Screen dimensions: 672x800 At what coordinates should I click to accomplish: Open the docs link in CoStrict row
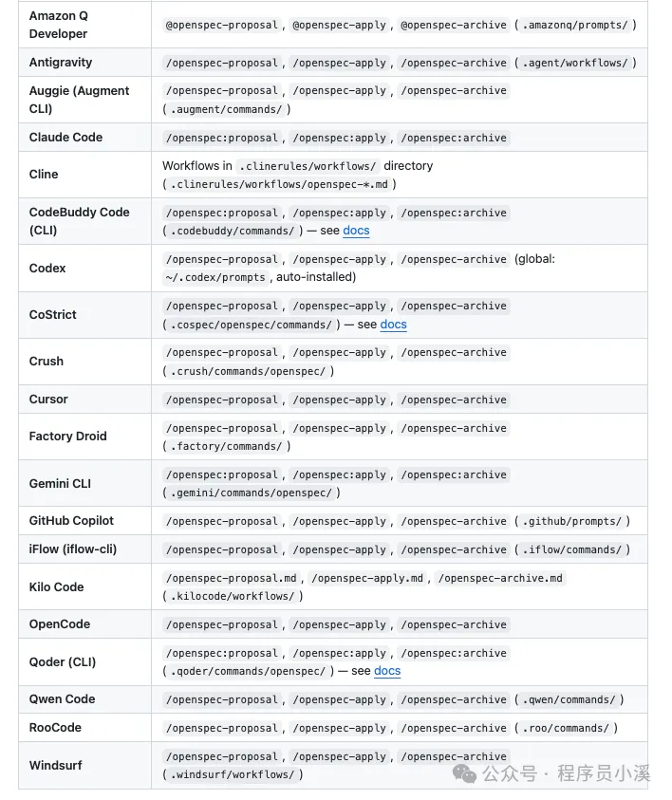393,325
